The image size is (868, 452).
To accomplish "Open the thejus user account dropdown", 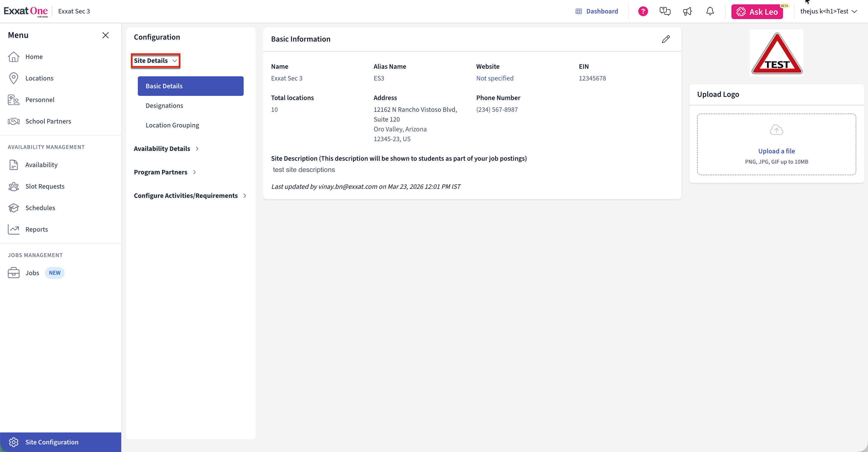I will point(828,11).
